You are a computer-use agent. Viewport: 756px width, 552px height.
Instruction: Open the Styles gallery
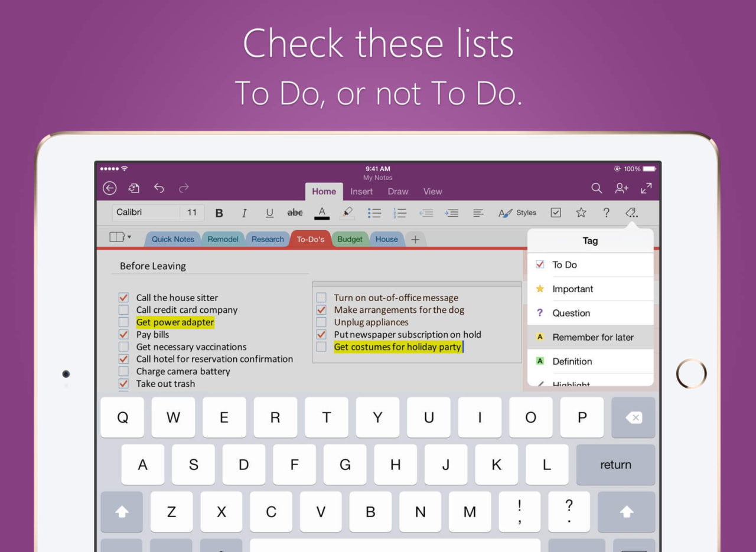517,213
